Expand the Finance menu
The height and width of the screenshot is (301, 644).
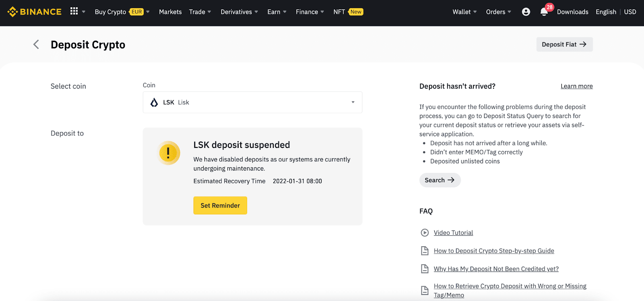click(310, 12)
